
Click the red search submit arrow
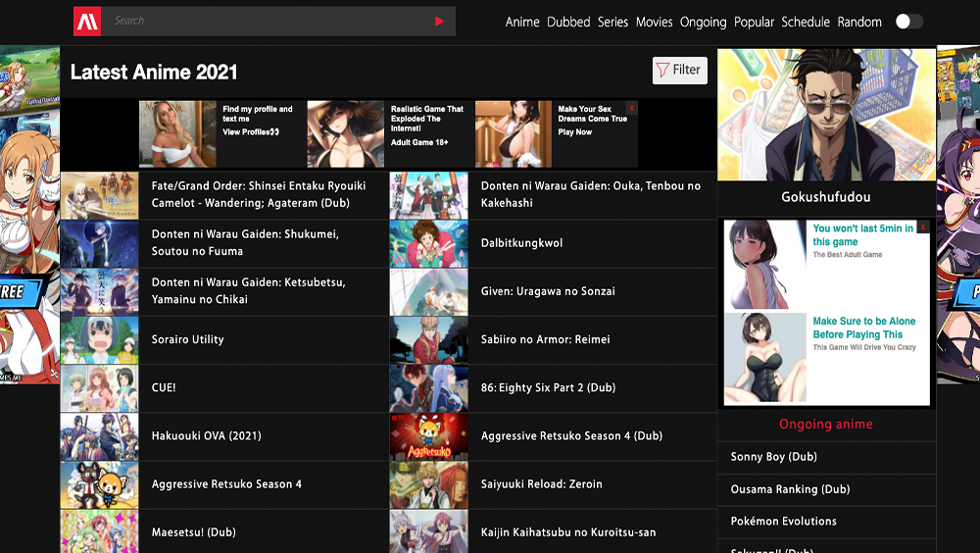point(439,22)
